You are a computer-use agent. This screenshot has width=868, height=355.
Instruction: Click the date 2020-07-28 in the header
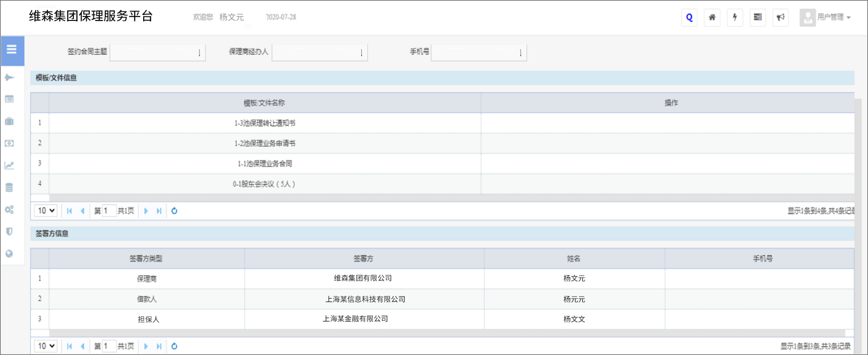(281, 17)
